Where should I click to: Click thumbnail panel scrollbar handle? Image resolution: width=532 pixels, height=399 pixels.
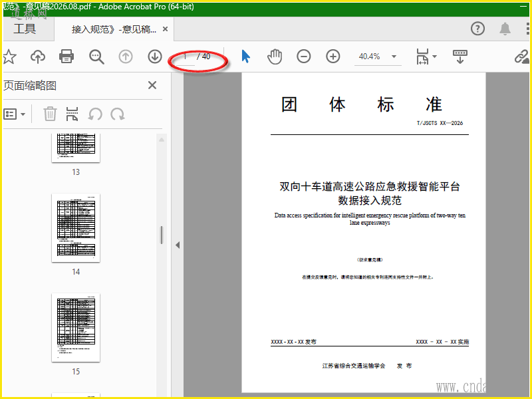(162, 235)
